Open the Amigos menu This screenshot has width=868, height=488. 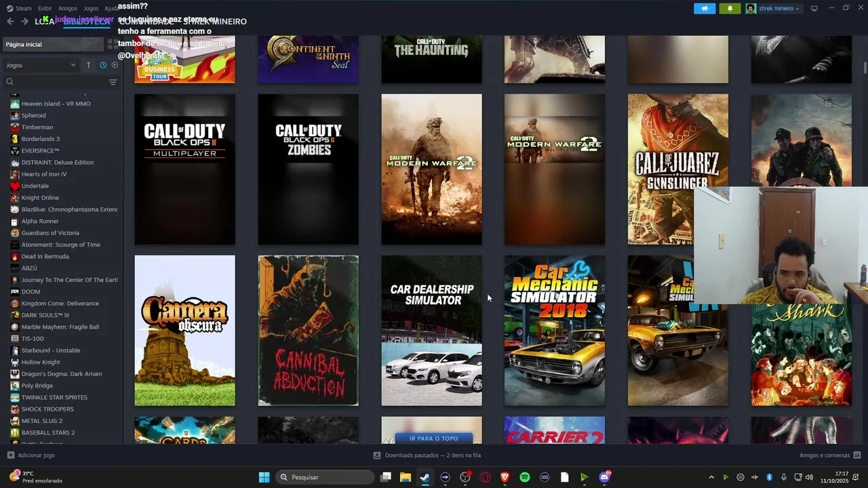(x=68, y=8)
